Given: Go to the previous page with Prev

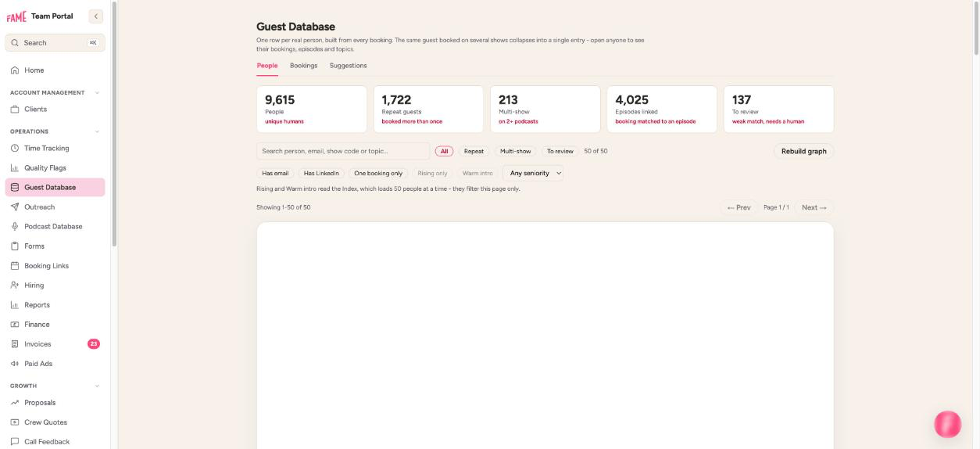Looking at the screenshot, I should [739, 208].
